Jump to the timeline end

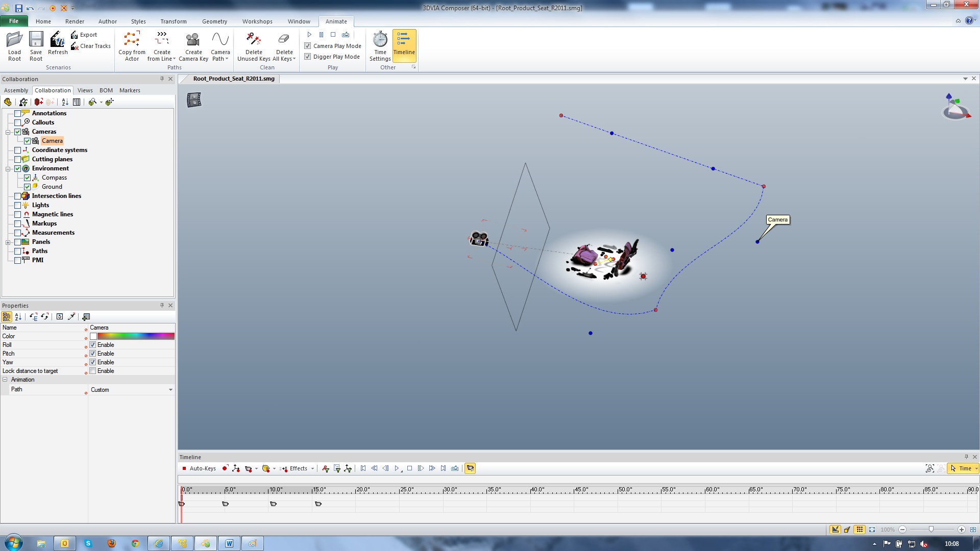pyautogui.click(x=443, y=468)
